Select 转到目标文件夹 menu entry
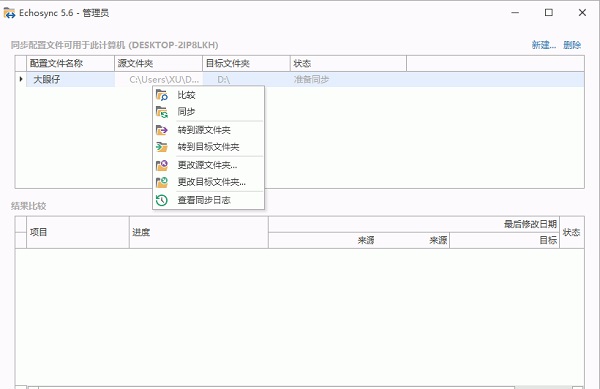The image size is (600, 389). (209, 147)
